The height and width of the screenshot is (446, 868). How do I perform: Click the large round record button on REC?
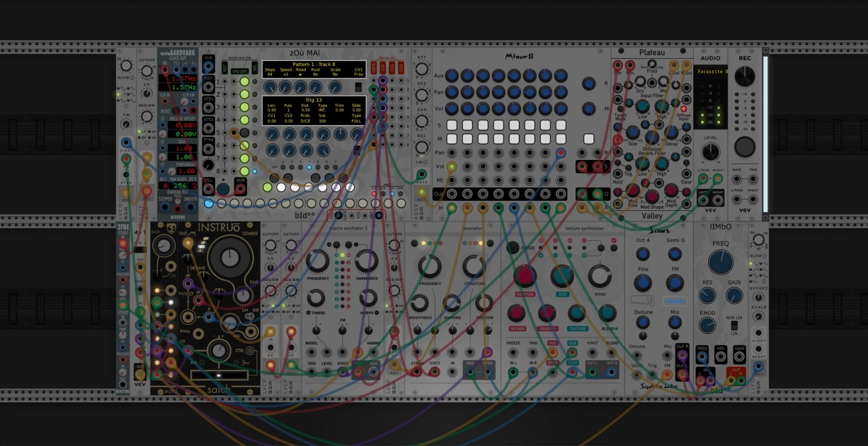coord(744,146)
